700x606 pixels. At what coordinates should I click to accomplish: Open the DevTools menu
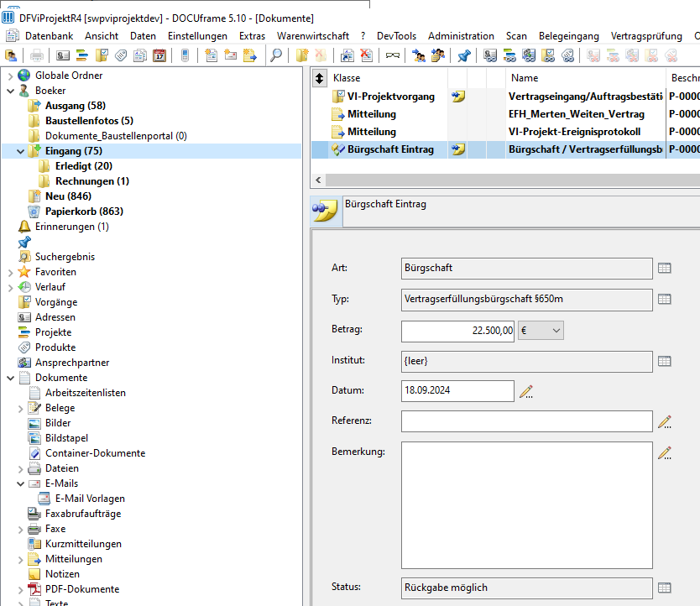pyautogui.click(x=396, y=36)
